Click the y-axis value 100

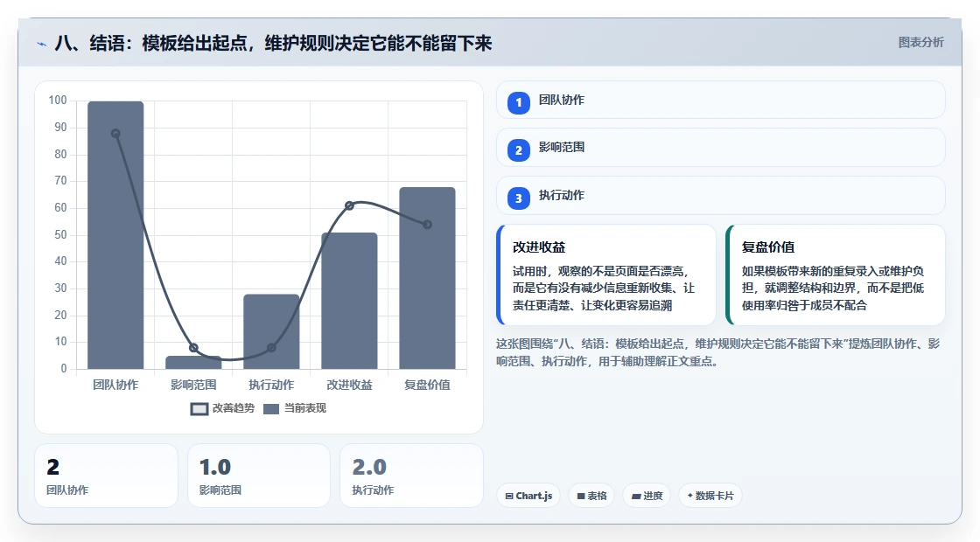(x=58, y=100)
